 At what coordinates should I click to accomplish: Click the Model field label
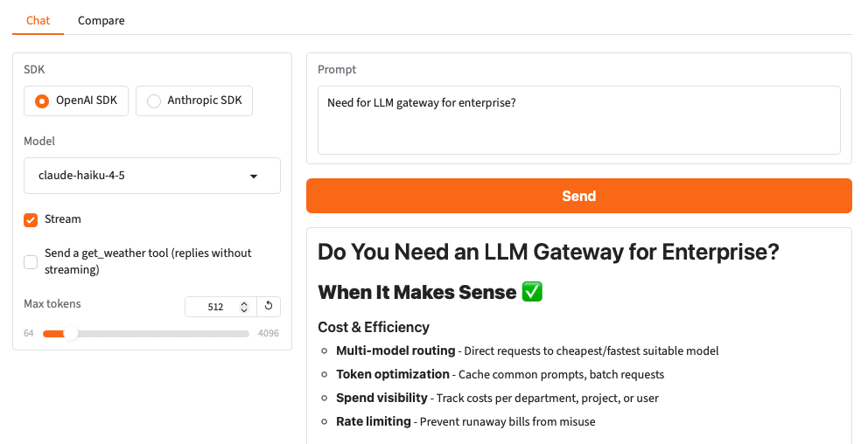click(39, 141)
